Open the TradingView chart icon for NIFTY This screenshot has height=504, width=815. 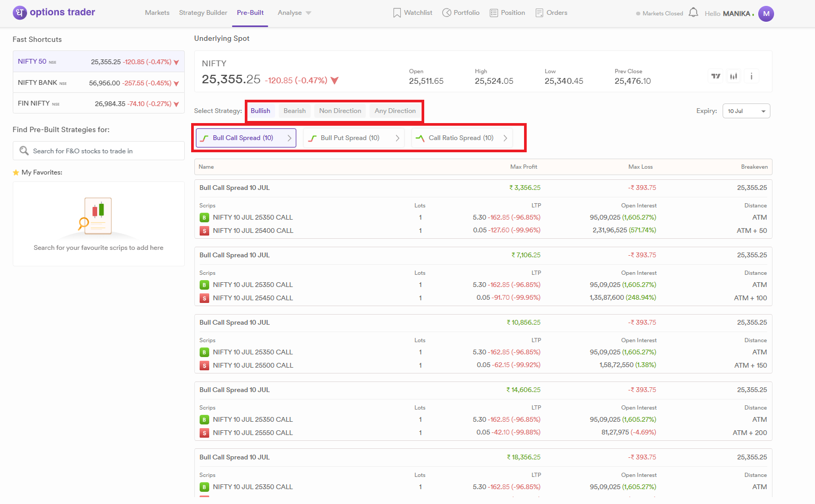pos(716,76)
